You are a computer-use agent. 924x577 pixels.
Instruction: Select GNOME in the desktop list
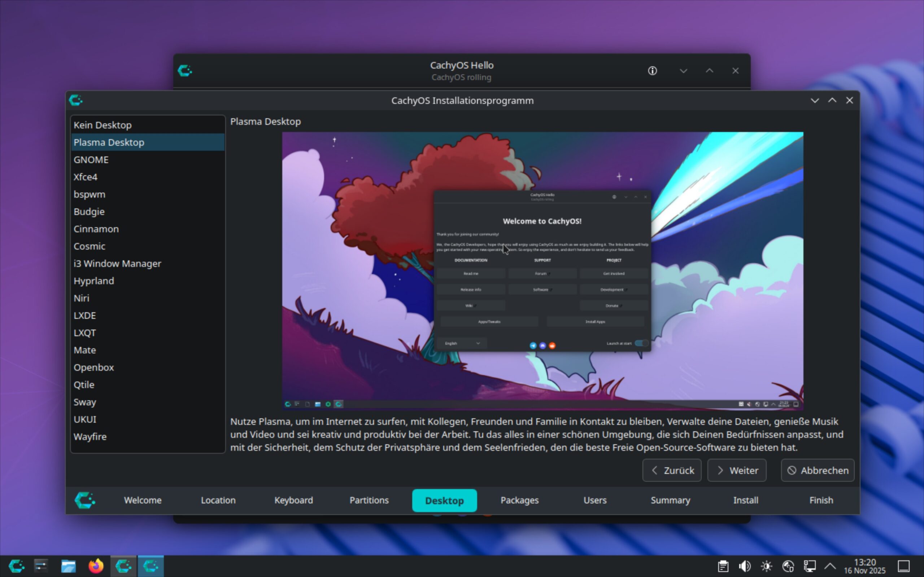pyautogui.click(x=91, y=159)
